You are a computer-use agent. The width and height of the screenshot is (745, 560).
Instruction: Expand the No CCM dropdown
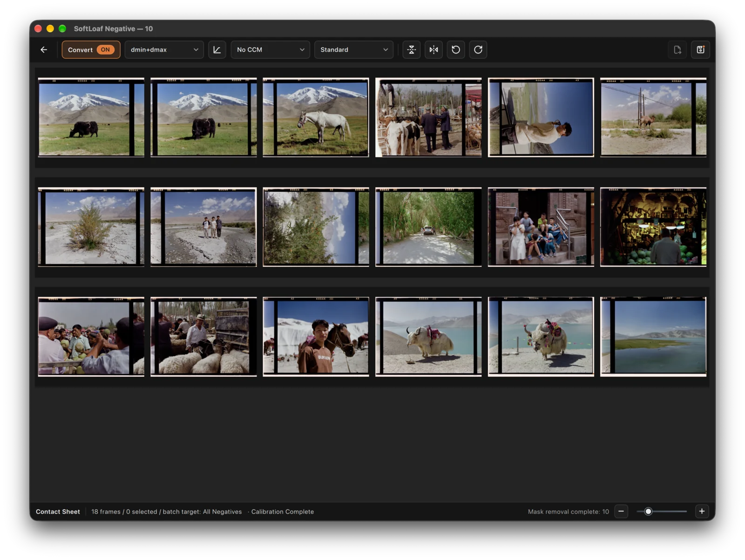coord(271,50)
